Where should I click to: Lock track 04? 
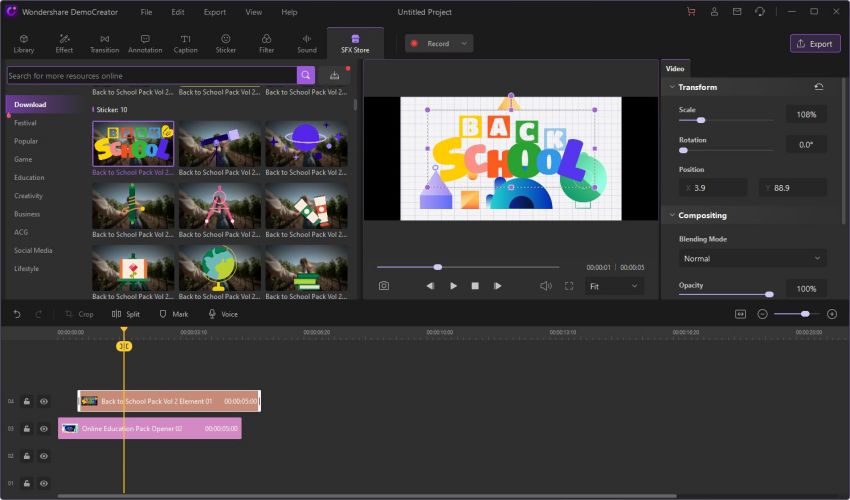click(27, 401)
